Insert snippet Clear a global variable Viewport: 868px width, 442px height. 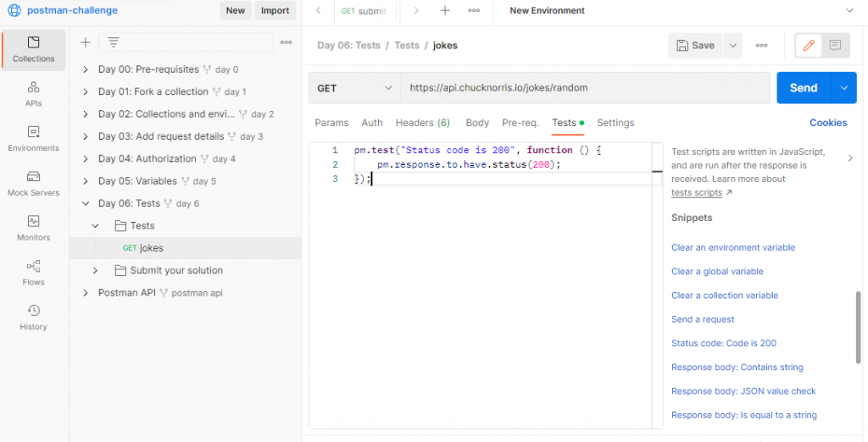tap(717, 271)
